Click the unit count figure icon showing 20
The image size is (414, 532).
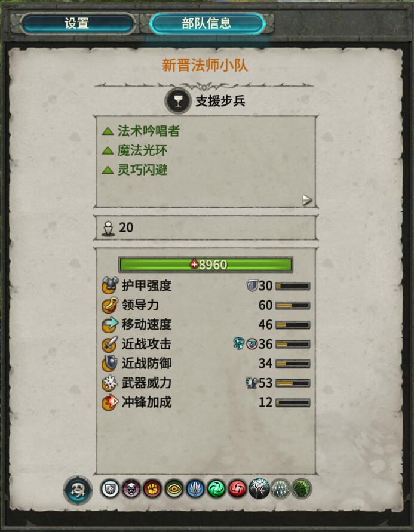108,228
